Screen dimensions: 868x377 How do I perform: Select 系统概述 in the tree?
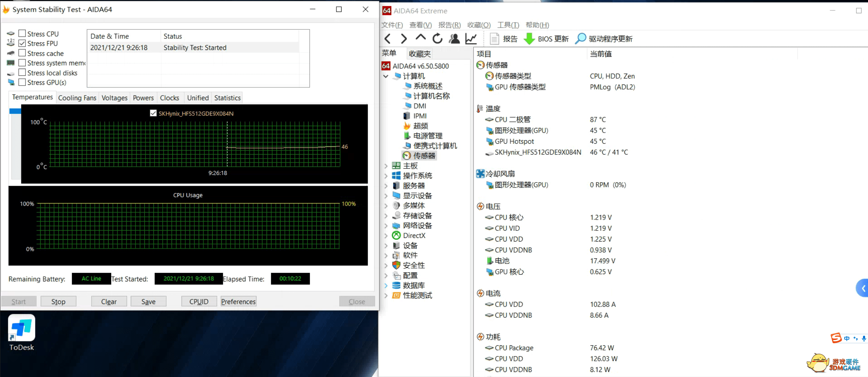click(423, 86)
